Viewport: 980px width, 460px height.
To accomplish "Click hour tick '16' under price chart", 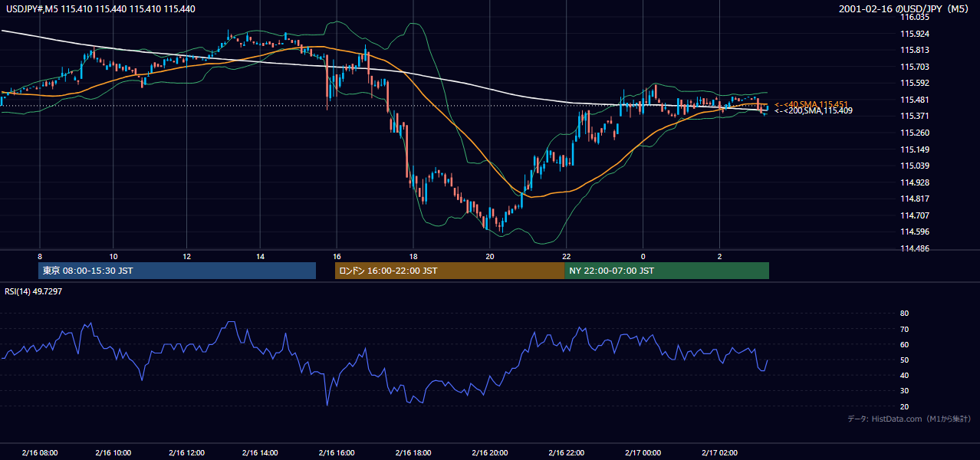I will 337,256.
